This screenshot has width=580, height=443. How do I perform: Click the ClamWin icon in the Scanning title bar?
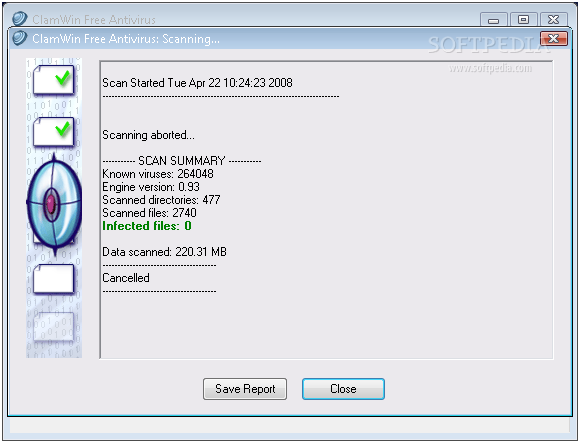(x=20, y=38)
